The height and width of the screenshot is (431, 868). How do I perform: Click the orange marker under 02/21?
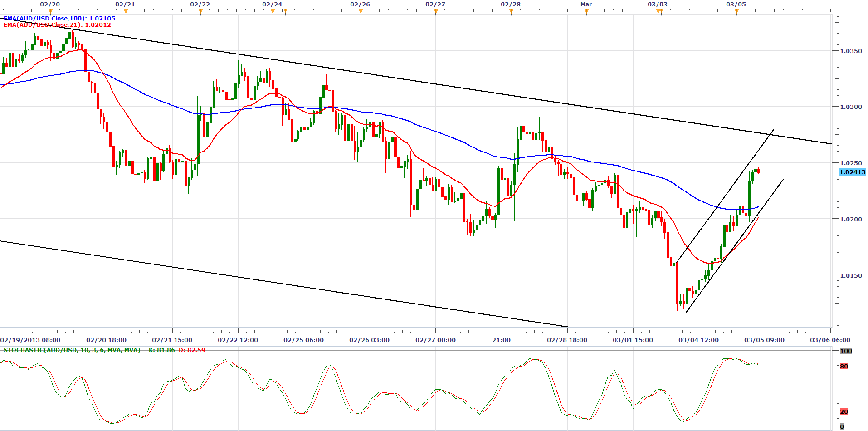point(126,11)
